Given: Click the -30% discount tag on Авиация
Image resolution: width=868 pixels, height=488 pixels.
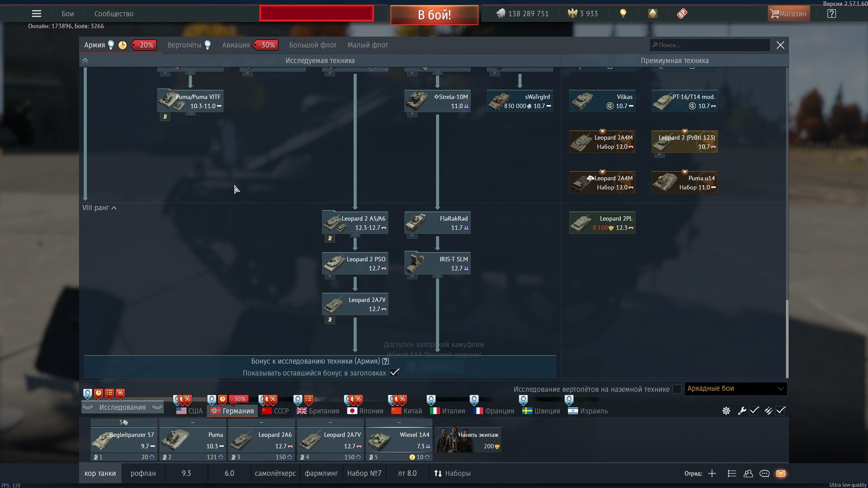Looking at the screenshot, I should (265, 45).
